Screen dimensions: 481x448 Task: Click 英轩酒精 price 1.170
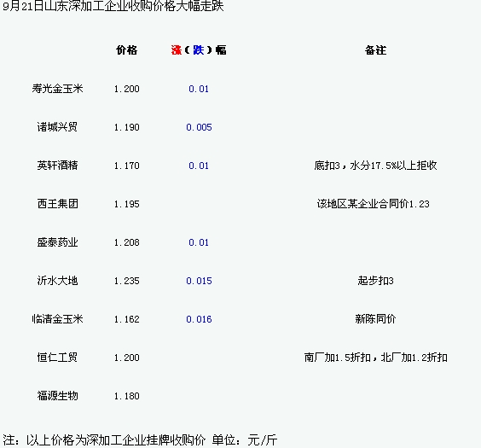127,166
